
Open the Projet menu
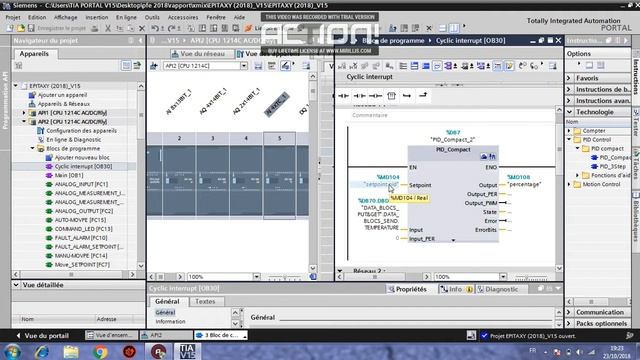(13, 17)
